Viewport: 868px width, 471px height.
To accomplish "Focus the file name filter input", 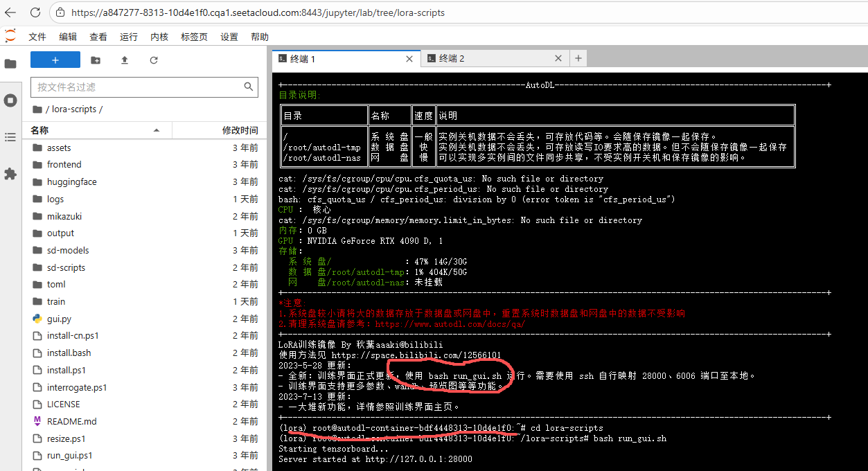I will (x=139, y=87).
